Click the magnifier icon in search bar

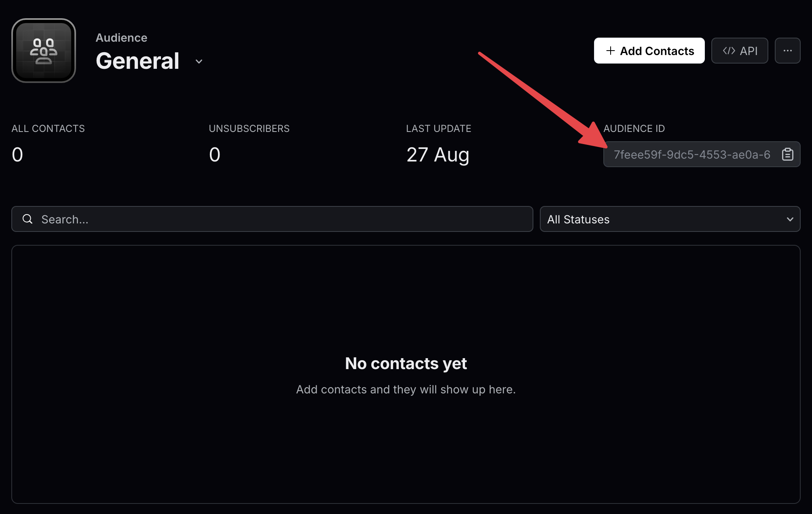(27, 219)
